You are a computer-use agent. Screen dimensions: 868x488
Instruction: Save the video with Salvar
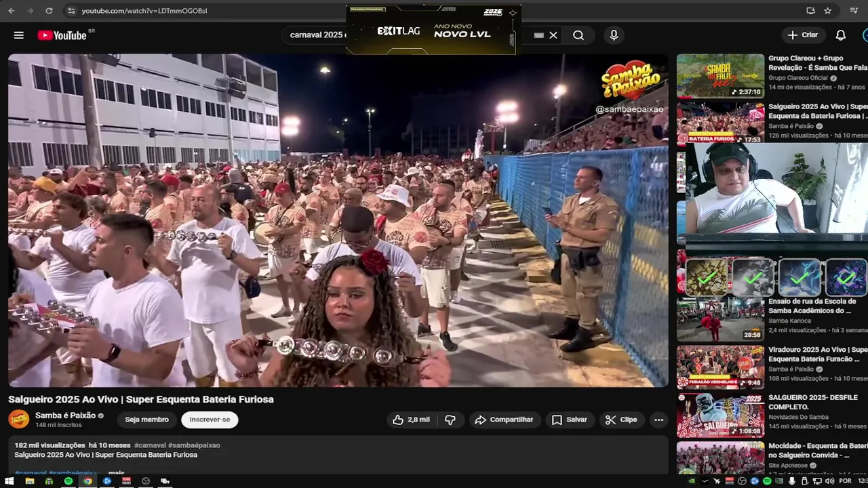point(570,420)
